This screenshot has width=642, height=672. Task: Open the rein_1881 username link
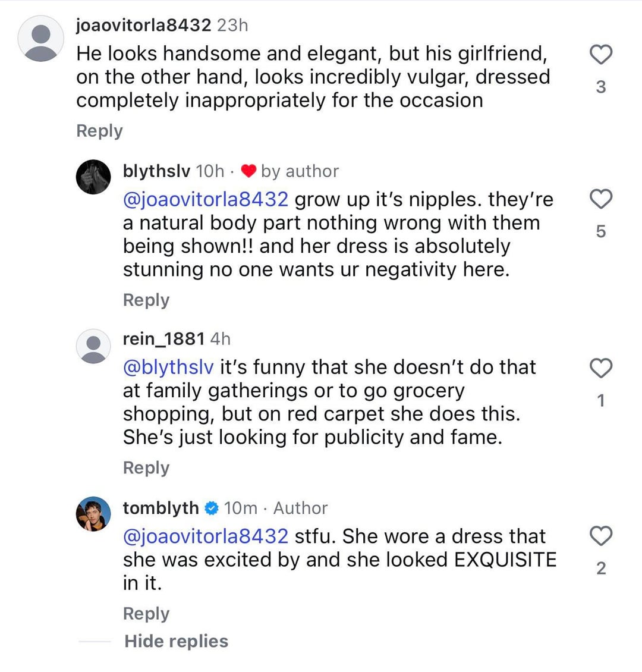(163, 339)
